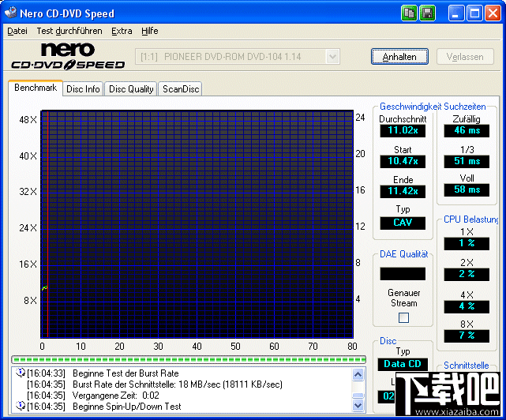
Task: Close the Nero CD-DVD Speed window
Action: click(493, 13)
